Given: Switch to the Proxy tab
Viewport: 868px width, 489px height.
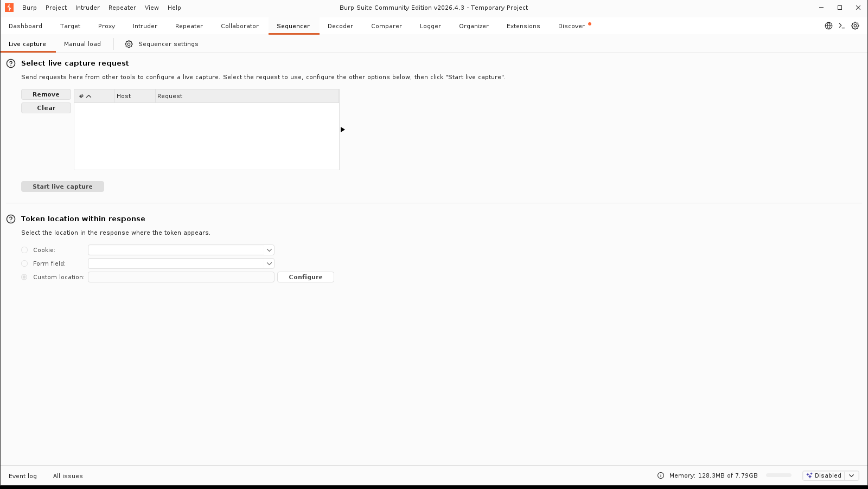Looking at the screenshot, I should [107, 26].
